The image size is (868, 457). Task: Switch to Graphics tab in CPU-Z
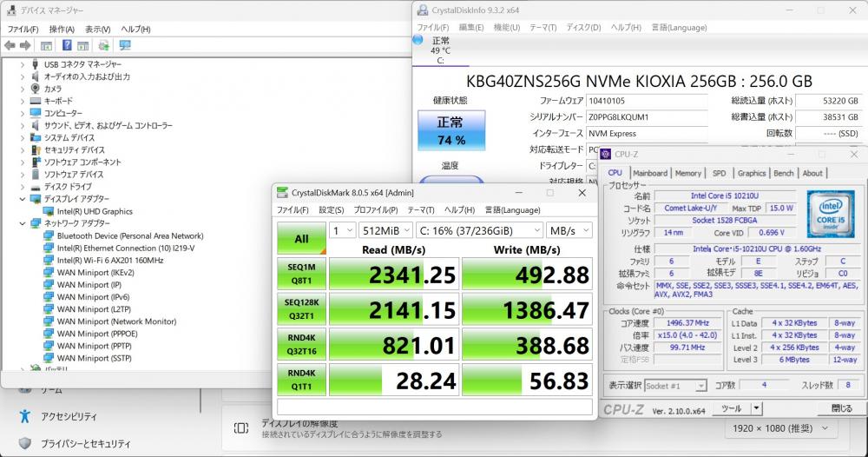pyautogui.click(x=751, y=174)
